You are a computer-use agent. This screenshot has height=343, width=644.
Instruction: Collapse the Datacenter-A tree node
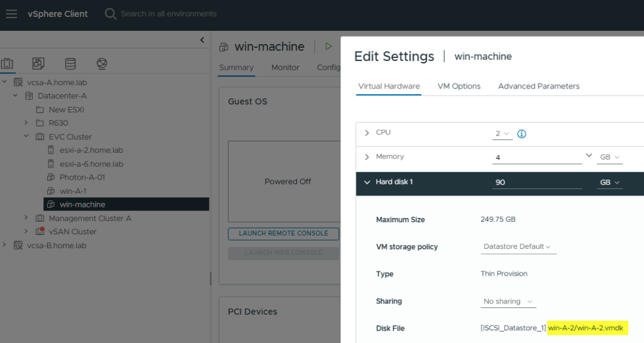[x=16, y=95]
